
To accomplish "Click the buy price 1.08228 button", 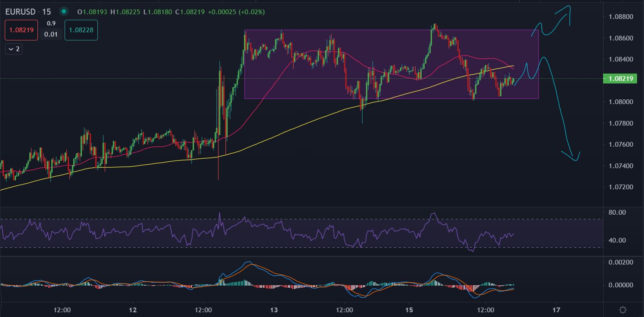I will [81, 31].
